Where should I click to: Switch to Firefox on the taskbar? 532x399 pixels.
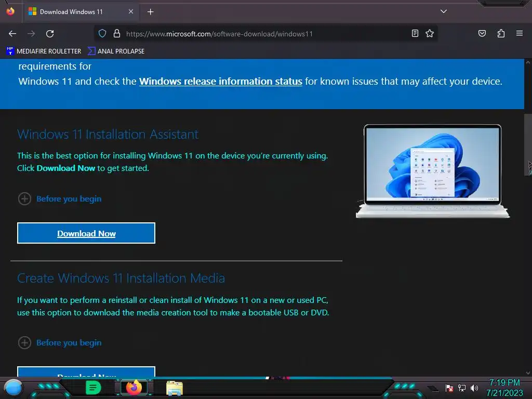pyautogui.click(x=134, y=388)
